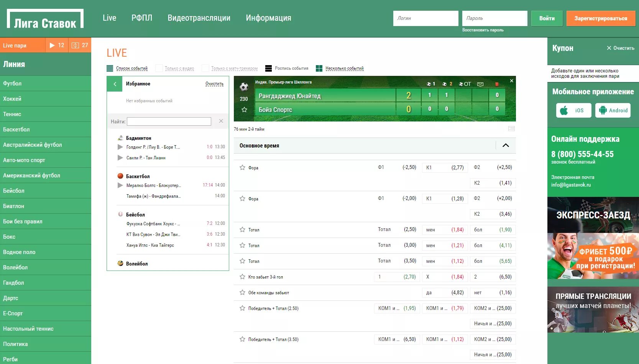Toggle the Только с матч-трекером checkbox

tap(205, 68)
